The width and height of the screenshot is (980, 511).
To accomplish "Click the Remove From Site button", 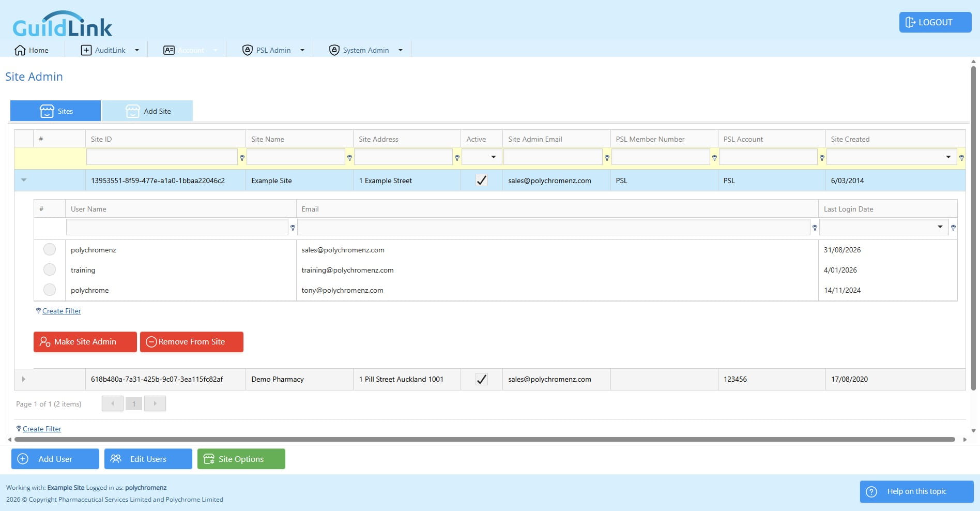I will click(x=192, y=342).
